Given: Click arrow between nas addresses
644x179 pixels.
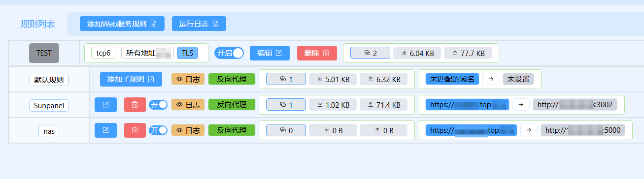Looking at the screenshot, I should (529, 130).
